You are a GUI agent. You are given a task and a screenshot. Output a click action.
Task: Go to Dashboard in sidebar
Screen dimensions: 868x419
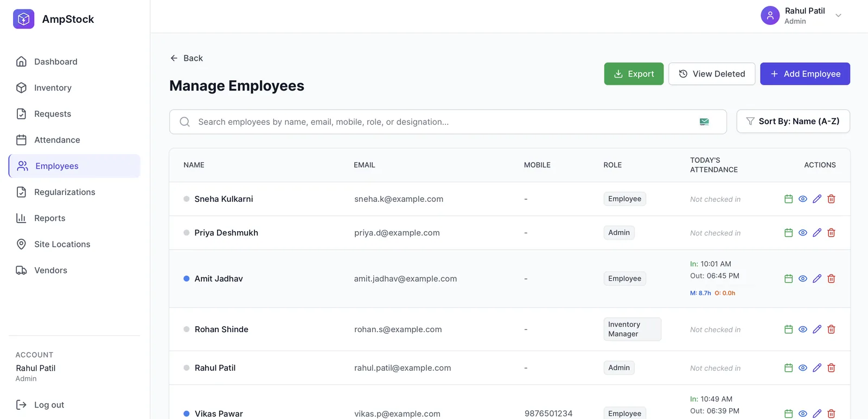pyautogui.click(x=74, y=62)
